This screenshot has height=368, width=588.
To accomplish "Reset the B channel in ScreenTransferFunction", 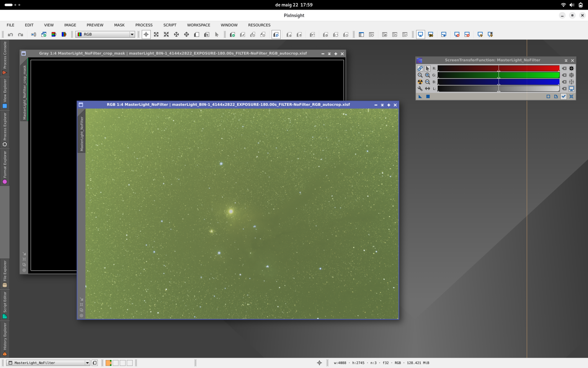I will point(564,82).
